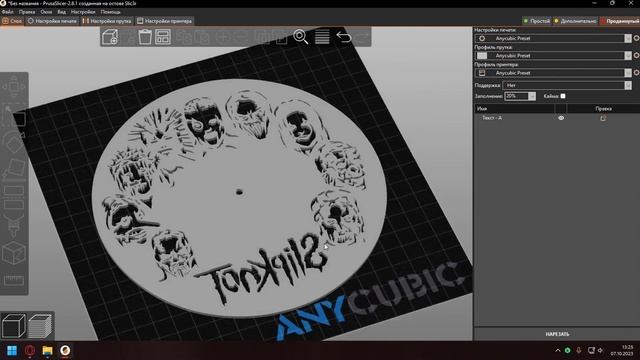Select the Rotate gizmo tool

pos(14,142)
